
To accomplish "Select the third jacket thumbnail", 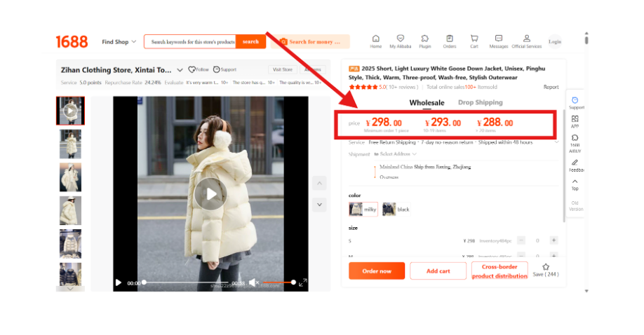I will (70, 177).
